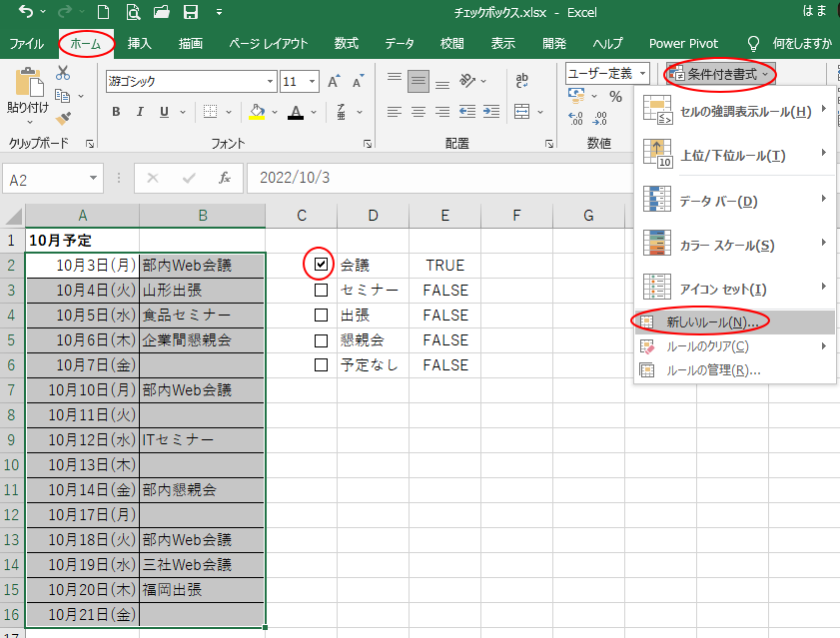
Task: Open the number format ユーザー定義 dropdown
Action: click(642, 74)
